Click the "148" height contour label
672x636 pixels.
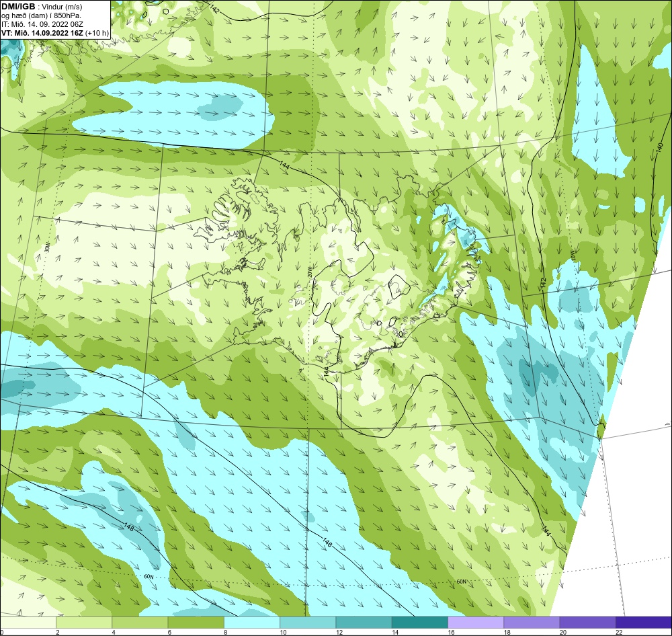coord(128,526)
